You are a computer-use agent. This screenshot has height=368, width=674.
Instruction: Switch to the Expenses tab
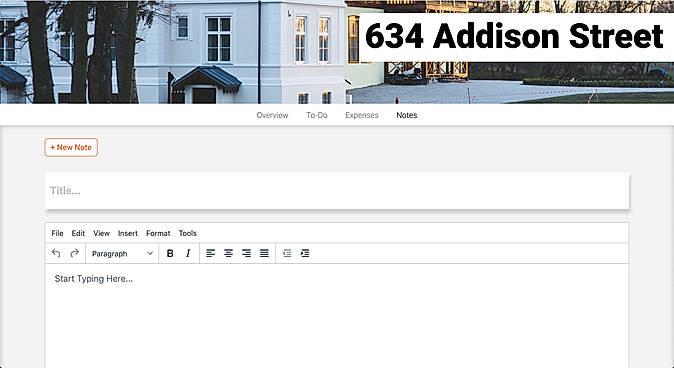(x=362, y=115)
